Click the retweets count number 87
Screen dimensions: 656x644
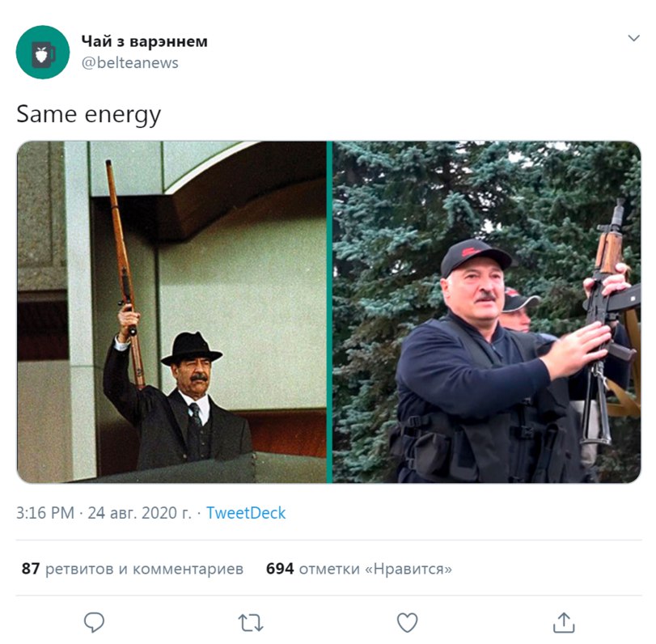click(31, 569)
